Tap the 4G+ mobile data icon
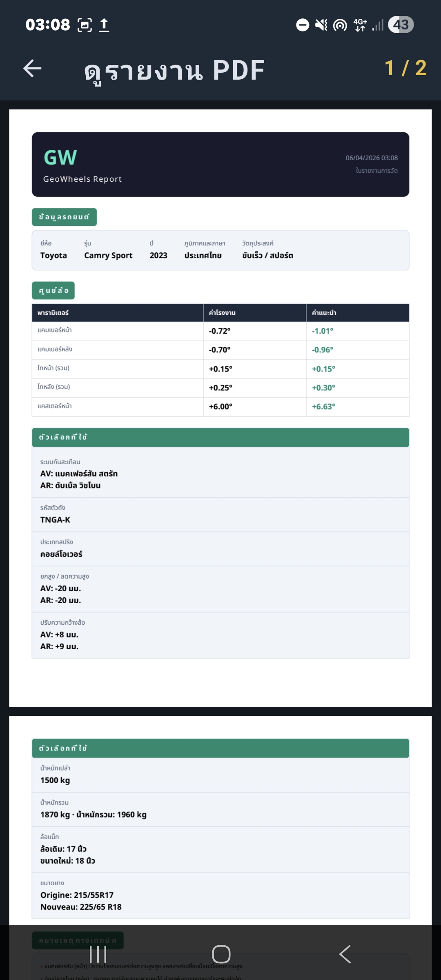The image size is (441, 980). coord(360,25)
